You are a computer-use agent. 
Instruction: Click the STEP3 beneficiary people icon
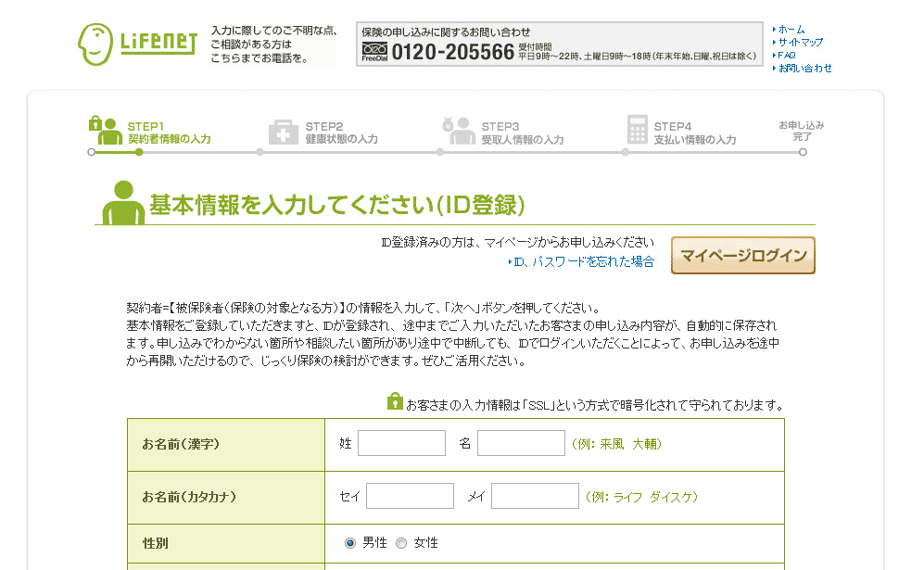pyautogui.click(x=459, y=131)
